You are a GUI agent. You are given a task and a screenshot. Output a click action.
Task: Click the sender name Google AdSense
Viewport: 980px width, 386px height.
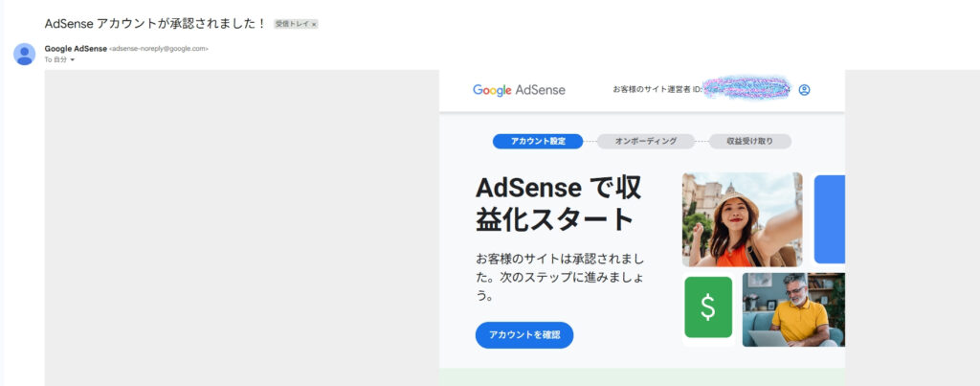pyautogui.click(x=76, y=49)
